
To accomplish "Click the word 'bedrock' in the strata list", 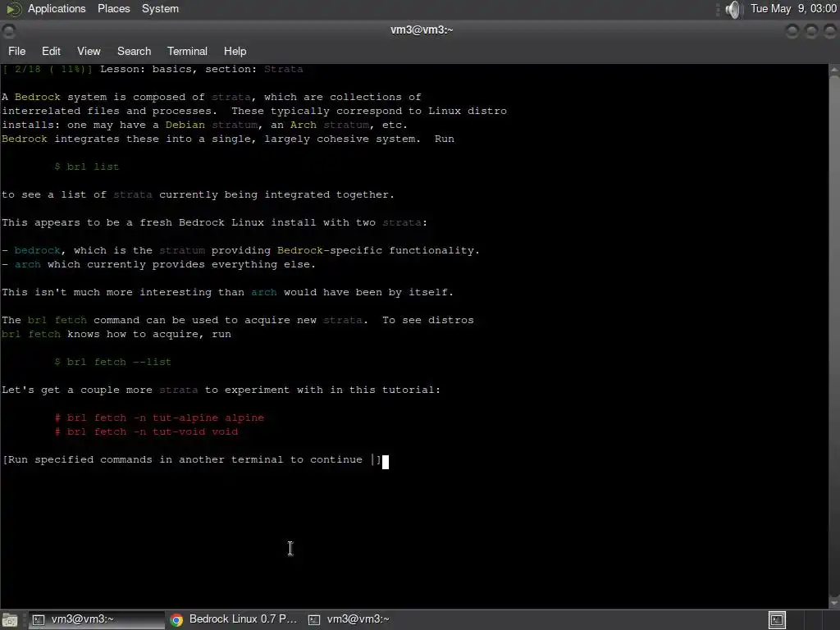I will tap(38, 250).
